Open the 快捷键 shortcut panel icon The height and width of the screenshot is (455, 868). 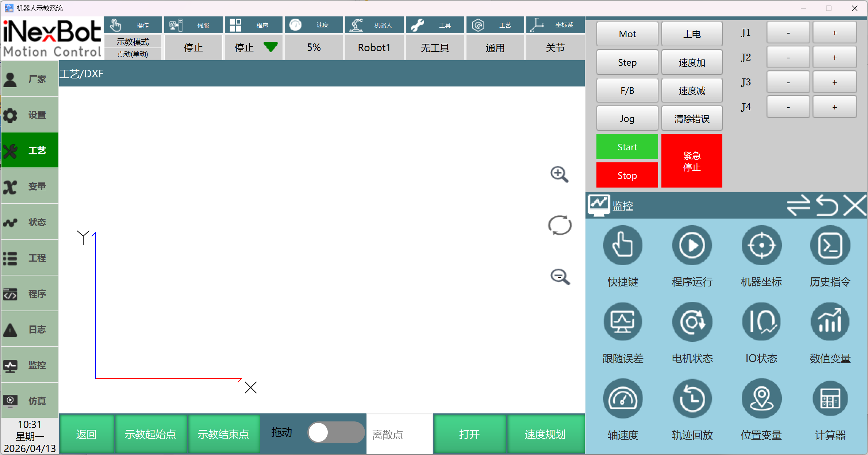[622, 246]
